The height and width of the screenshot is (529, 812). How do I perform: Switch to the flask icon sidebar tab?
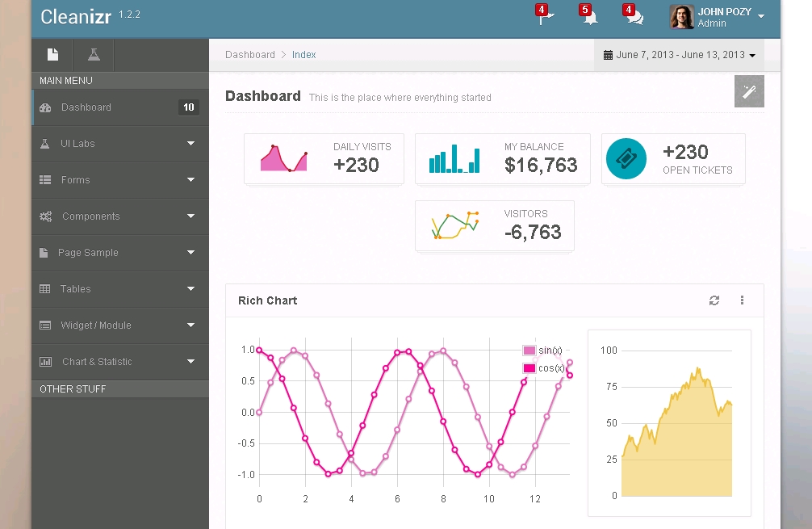coord(94,55)
